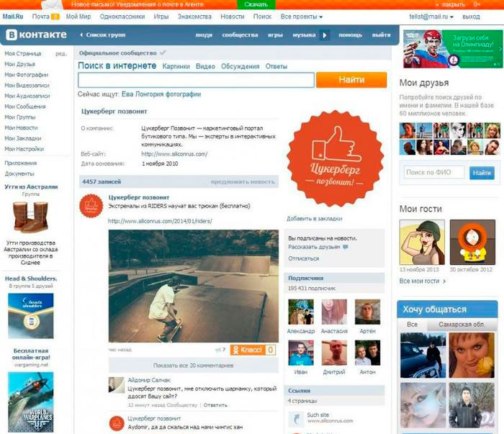The image size is (504, 434).
Task: Click the VKontakte logo in header
Action: pos(36,35)
